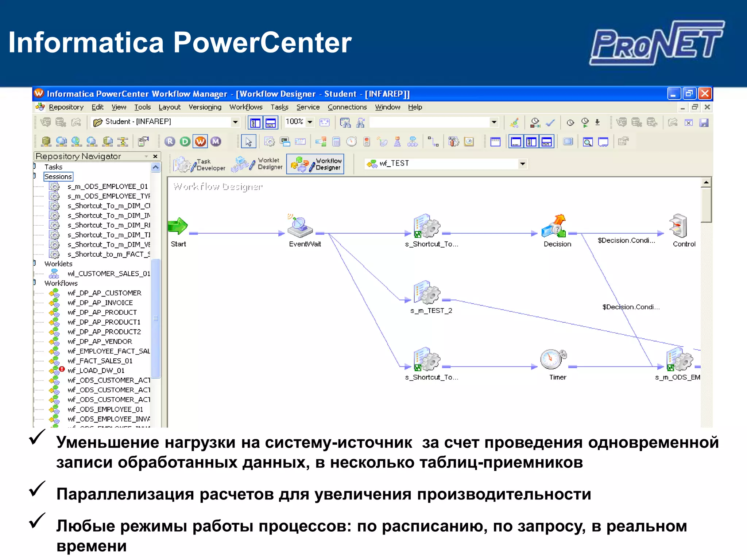The height and width of the screenshot is (560, 747).
Task: Collapse the Workflows tree node
Action: (35, 283)
